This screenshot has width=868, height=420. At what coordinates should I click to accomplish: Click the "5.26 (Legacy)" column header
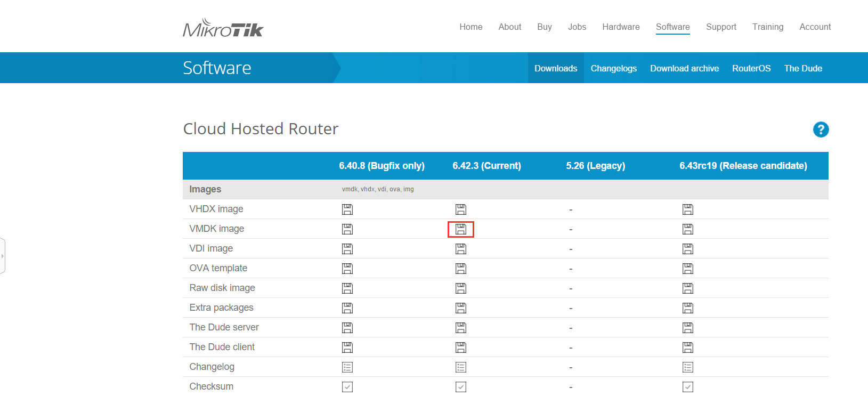coord(596,166)
